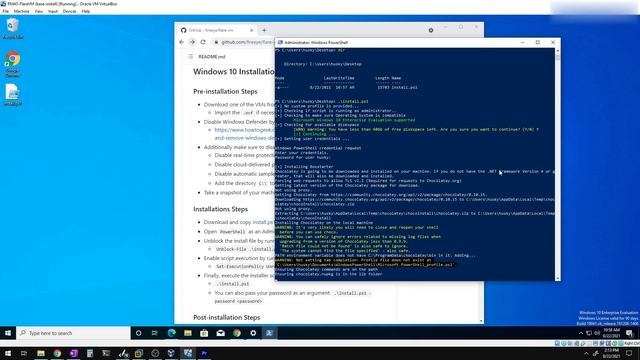Open the howtogeek Defender link
Image resolution: width=640 pixels, height=360 pixels.
pyautogui.click(x=245, y=134)
